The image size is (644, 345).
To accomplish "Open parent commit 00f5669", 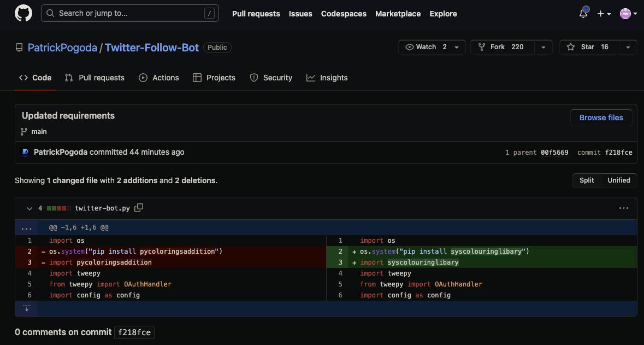I will coord(554,152).
